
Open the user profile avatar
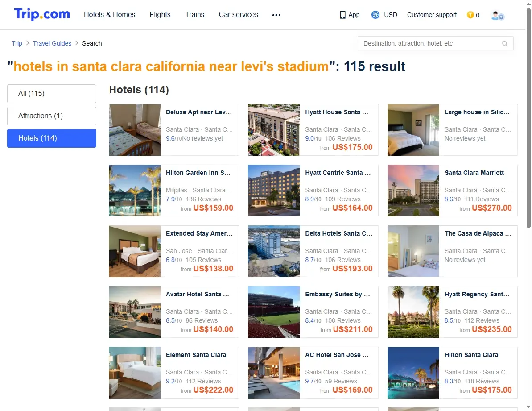[x=497, y=15]
